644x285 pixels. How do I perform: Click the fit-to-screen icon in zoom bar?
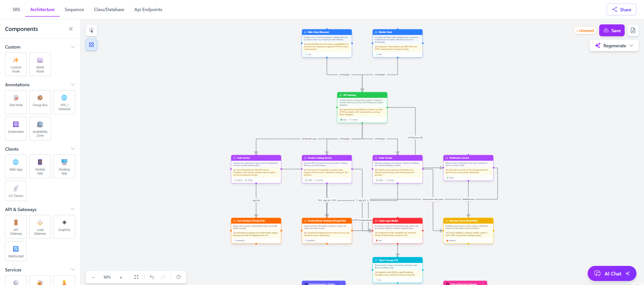pyautogui.click(x=136, y=277)
